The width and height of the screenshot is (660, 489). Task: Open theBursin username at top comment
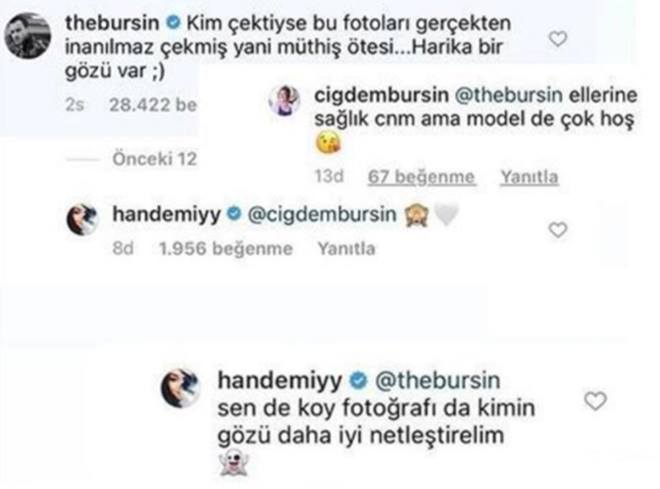(112, 23)
